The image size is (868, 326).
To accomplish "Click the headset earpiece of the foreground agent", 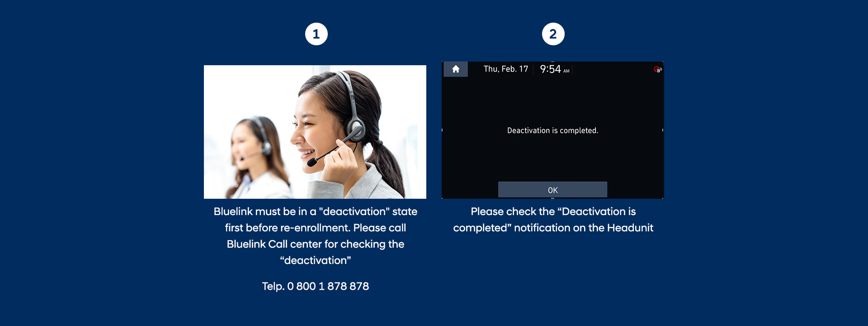I will 355,131.
